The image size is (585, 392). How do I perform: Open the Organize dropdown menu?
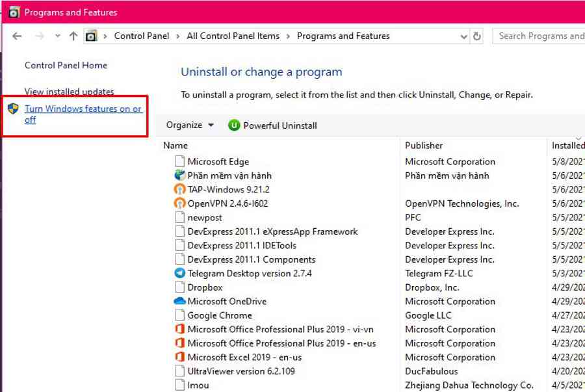pyautogui.click(x=190, y=125)
